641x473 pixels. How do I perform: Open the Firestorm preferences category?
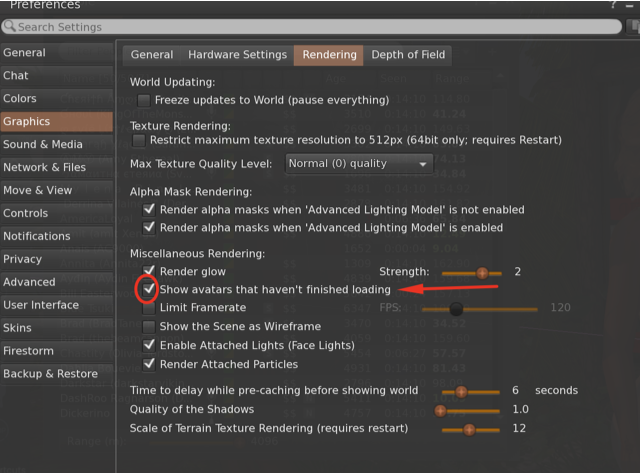(57, 351)
